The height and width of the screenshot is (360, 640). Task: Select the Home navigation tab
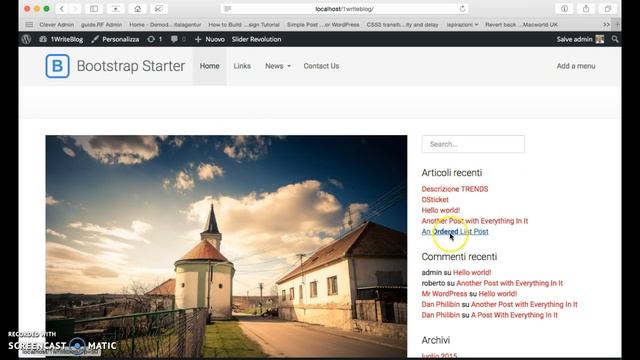tap(209, 66)
